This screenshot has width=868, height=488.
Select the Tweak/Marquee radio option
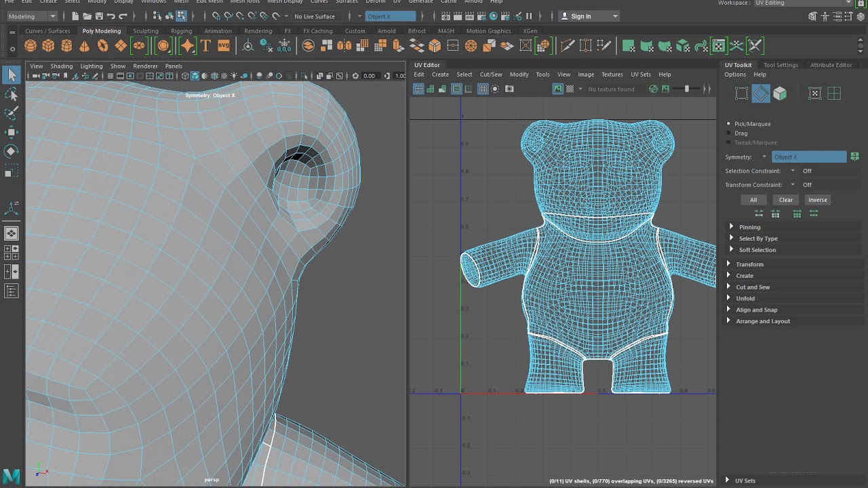tap(729, 143)
